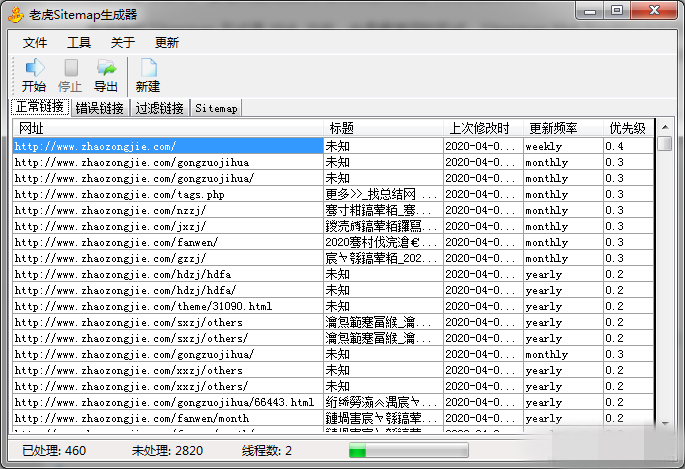
Task: Click the vertical scrollbar thumb
Action: [665, 144]
